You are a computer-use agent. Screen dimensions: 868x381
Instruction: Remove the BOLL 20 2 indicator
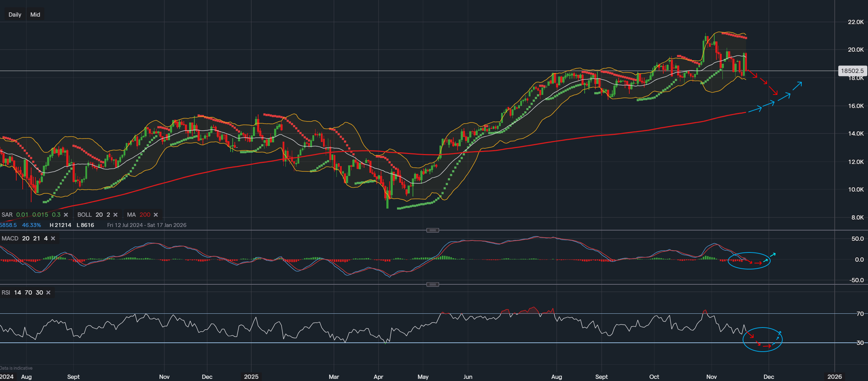click(115, 215)
